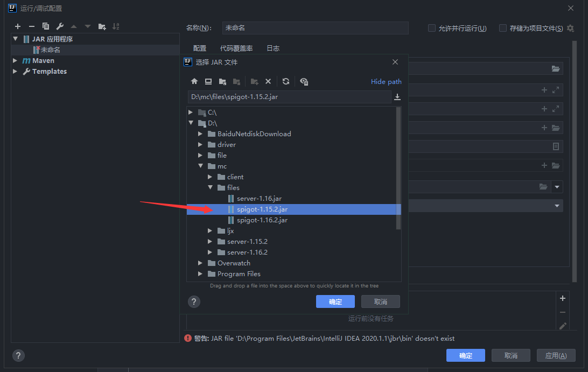Switch to the 代码覆盖率 tab

[x=236, y=48]
